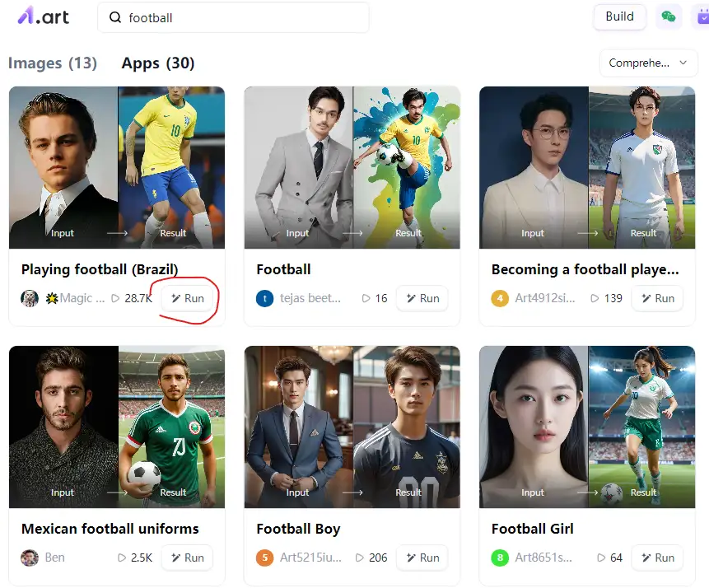Click the Build button

tap(619, 16)
